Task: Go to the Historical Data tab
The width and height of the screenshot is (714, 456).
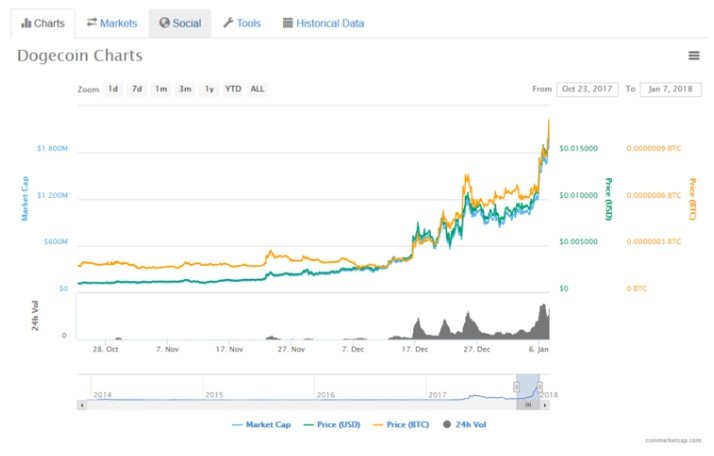Action: (x=323, y=23)
